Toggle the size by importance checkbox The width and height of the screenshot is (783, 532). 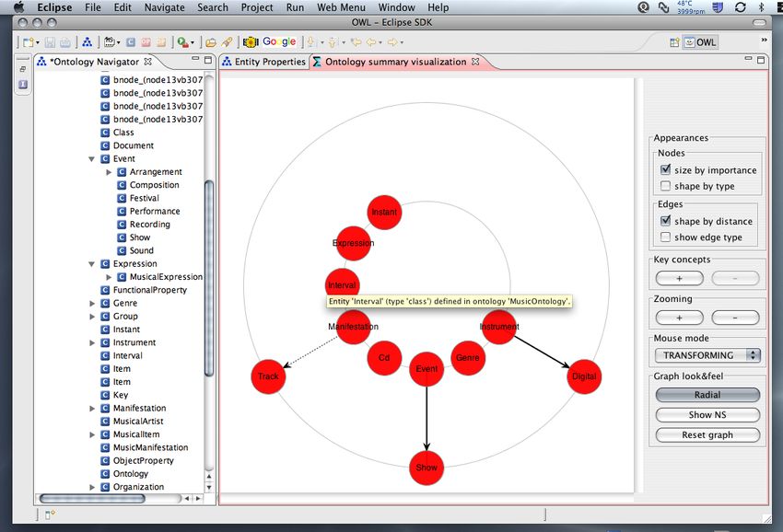click(x=665, y=169)
